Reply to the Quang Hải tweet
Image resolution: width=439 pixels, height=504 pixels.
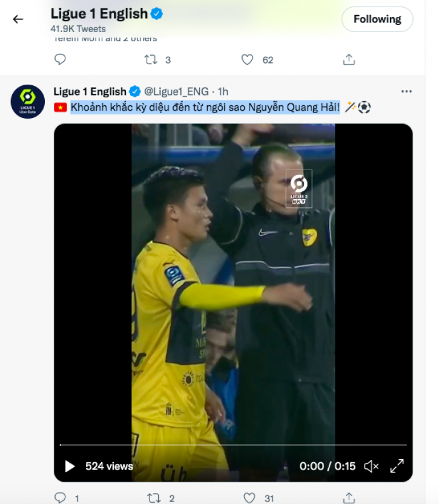coord(60,497)
